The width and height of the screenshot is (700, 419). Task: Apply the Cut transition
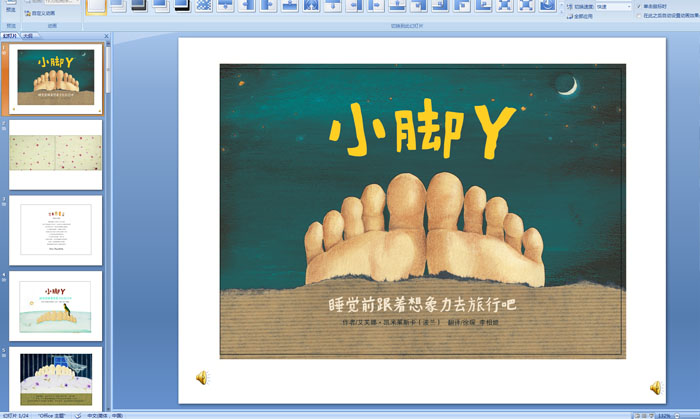click(x=161, y=5)
